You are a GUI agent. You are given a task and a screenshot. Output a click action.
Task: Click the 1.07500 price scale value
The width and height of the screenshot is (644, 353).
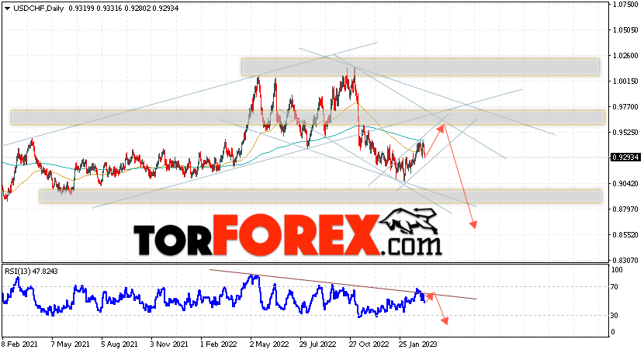tap(625, 5)
